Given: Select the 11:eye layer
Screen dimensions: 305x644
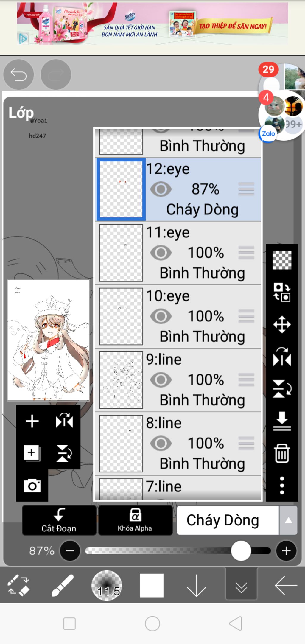Looking at the screenshot, I should [x=178, y=253].
